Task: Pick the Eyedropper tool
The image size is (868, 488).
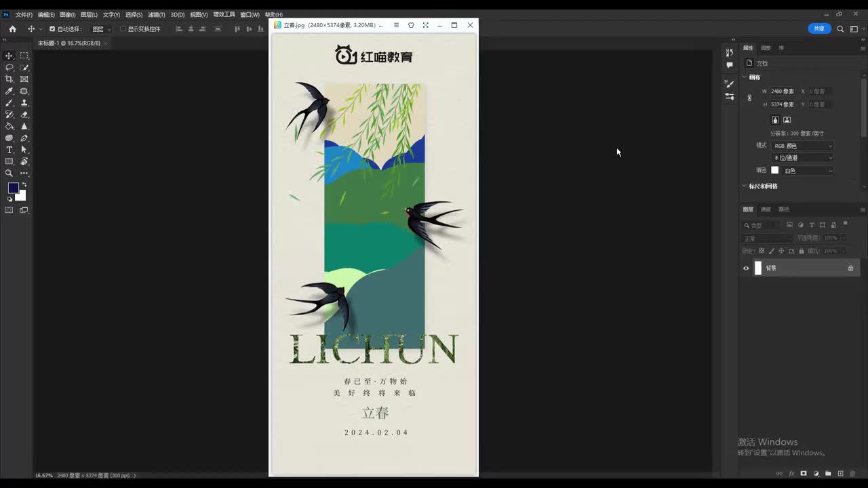Action: (9, 91)
